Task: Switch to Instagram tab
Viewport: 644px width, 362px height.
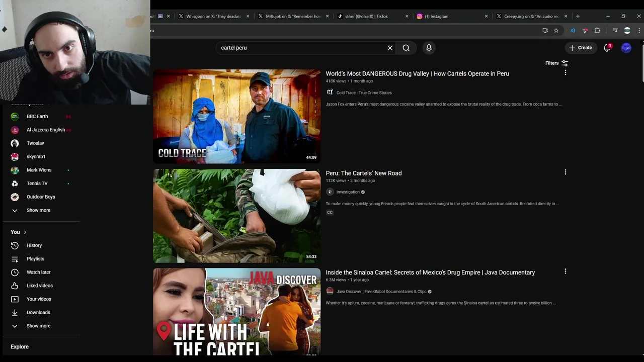Action: tap(452, 16)
